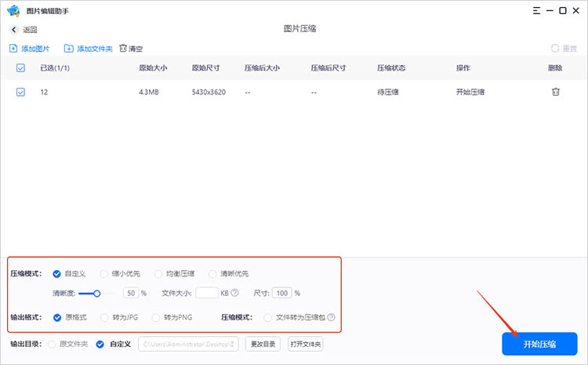The image size is (588, 365).
Task: Click the 返回 back arrow icon
Action: click(x=14, y=30)
